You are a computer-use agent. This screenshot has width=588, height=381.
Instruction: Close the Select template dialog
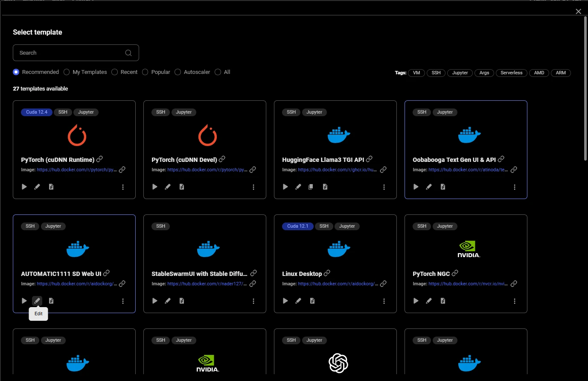point(578,12)
